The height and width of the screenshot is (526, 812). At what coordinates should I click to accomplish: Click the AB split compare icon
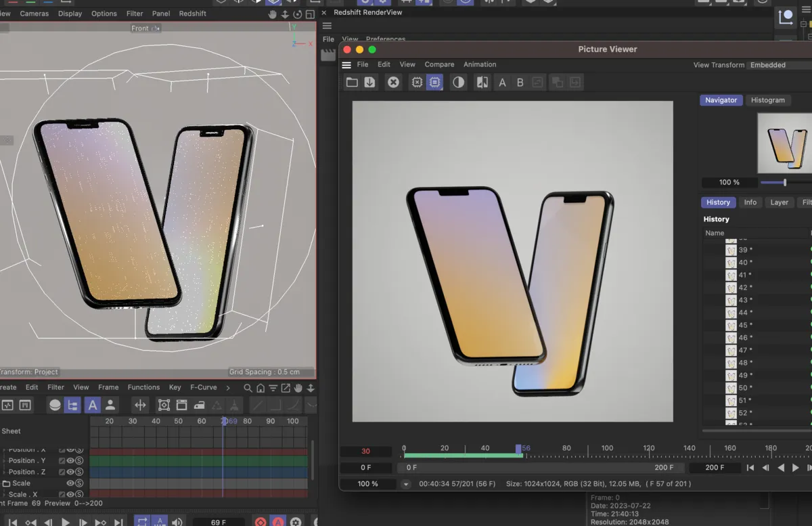coord(482,83)
